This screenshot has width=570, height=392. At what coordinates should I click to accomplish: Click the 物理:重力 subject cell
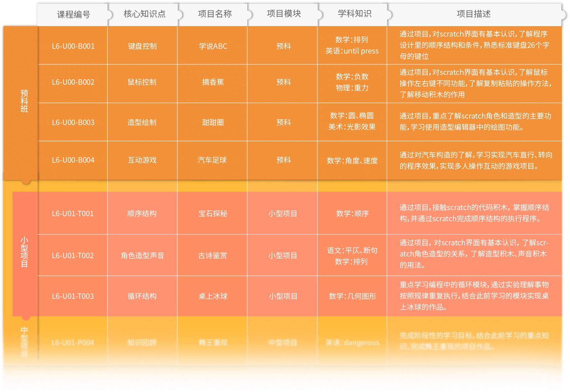[352, 88]
